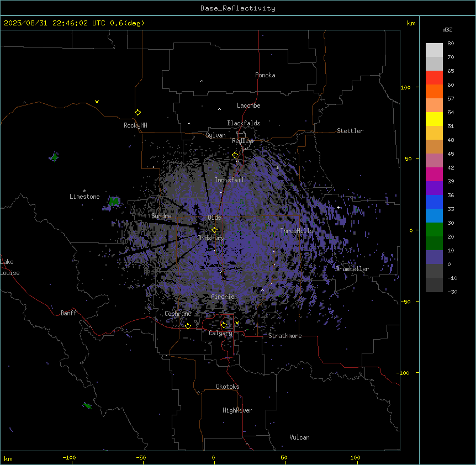The height and width of the screenshot is (465, 476).
Task: Select the Banff label
Action: [68, 313]
